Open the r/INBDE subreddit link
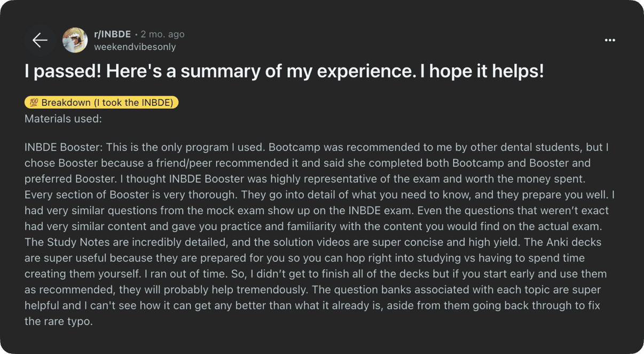This screenshot has height=354, width=644. [x=112, y=34]
